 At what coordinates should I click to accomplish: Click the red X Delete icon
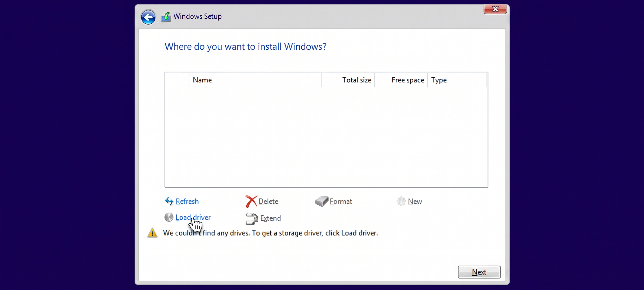pyautogui.click(x=251, y=201)
